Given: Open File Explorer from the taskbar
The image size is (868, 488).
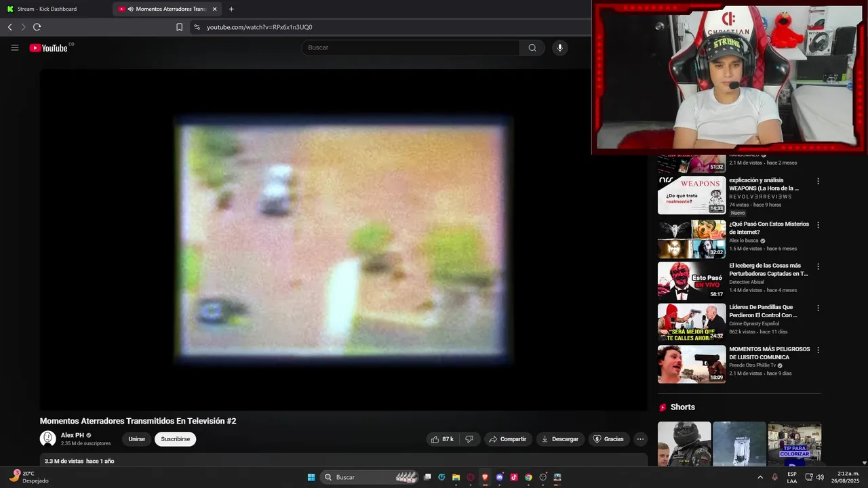Looking at the screenshot, I should (x=456, y=477).
